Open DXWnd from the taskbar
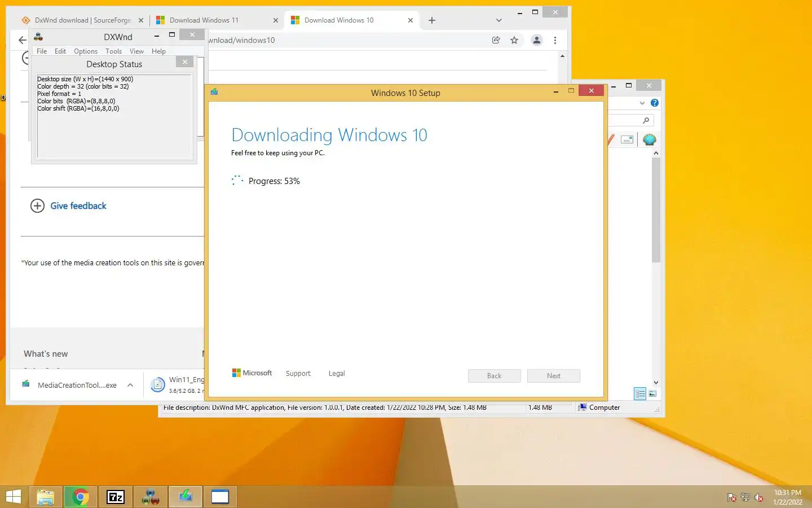The image size is (812, 508). (151, 497)
